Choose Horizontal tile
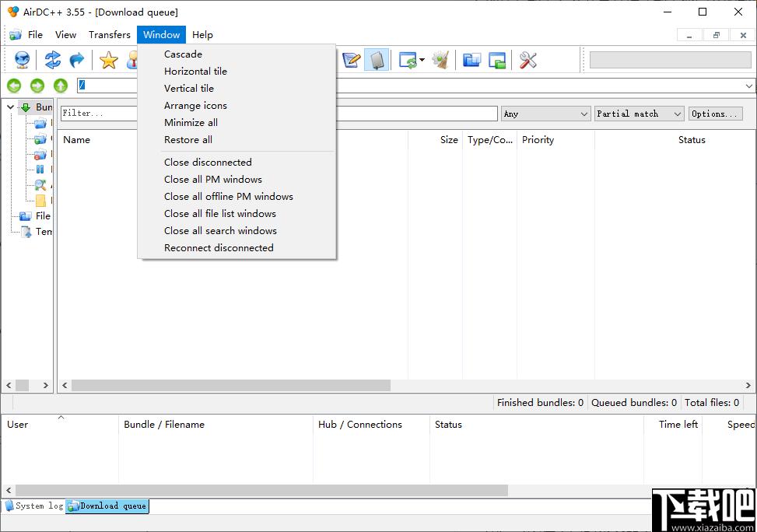757x532 pixels. point(237,72)
